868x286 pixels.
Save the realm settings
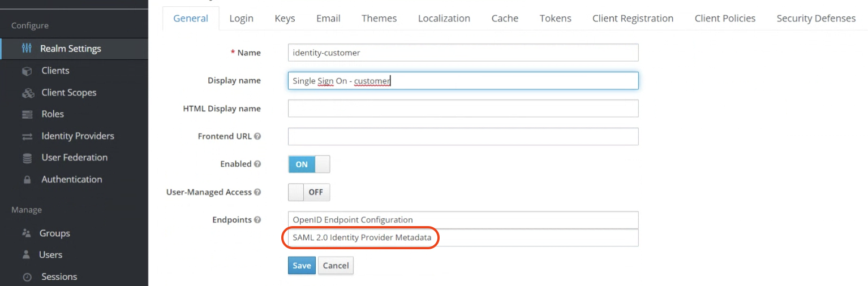pyautogui.click(x=302, y=266)
